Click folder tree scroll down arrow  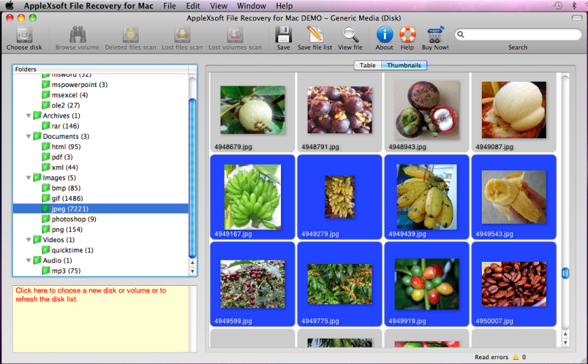coord(193,271)
